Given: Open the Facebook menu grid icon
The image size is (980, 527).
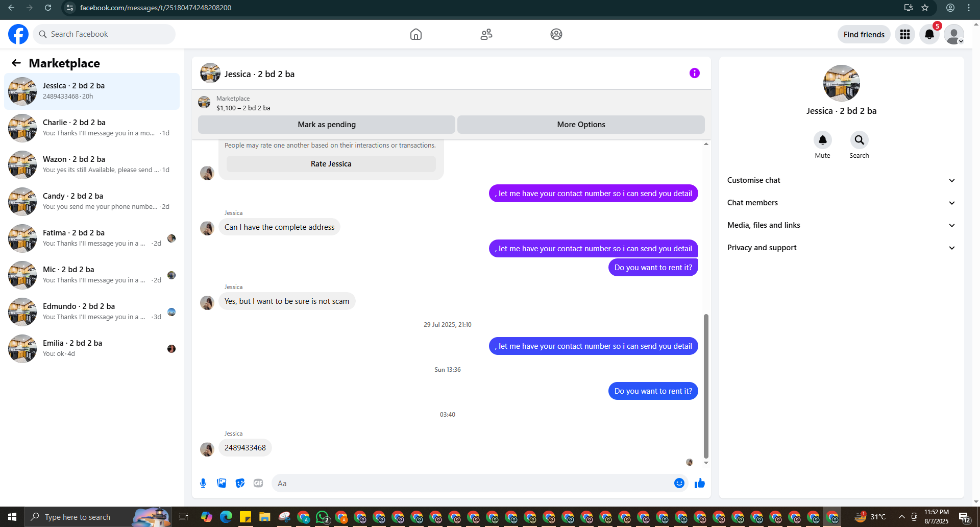Looking at the screenshot, I should point(905,34).
